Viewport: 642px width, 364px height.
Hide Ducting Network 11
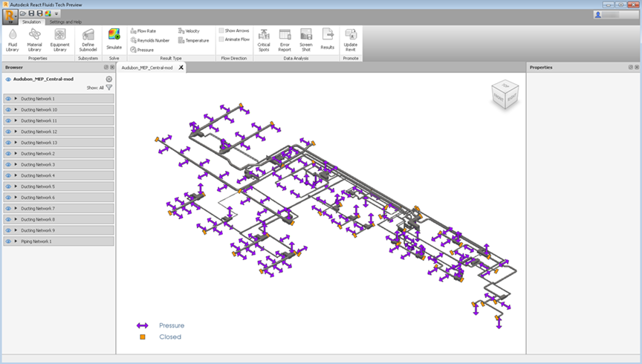[8, 121]
